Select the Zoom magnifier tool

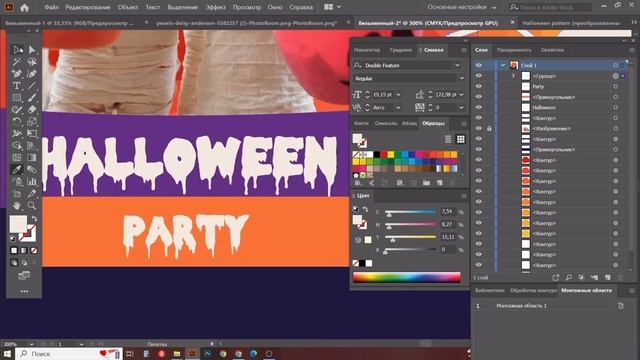(32, 205)
